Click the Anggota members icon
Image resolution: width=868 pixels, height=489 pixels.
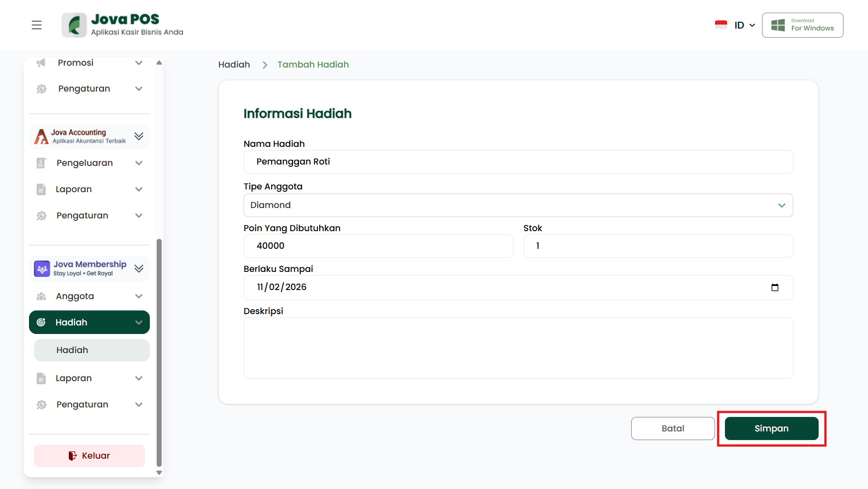click(x=41, y=296)
